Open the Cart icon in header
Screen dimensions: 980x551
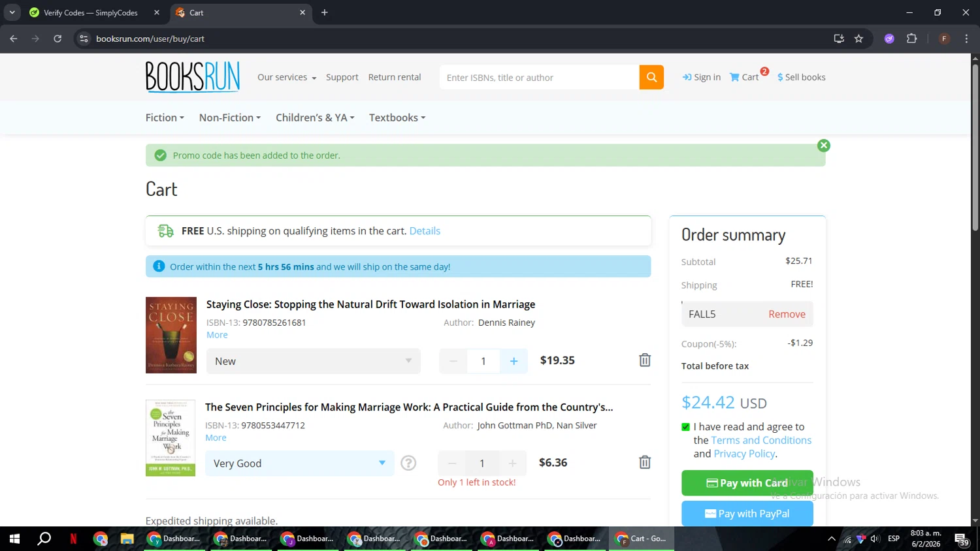pos(745,77)
